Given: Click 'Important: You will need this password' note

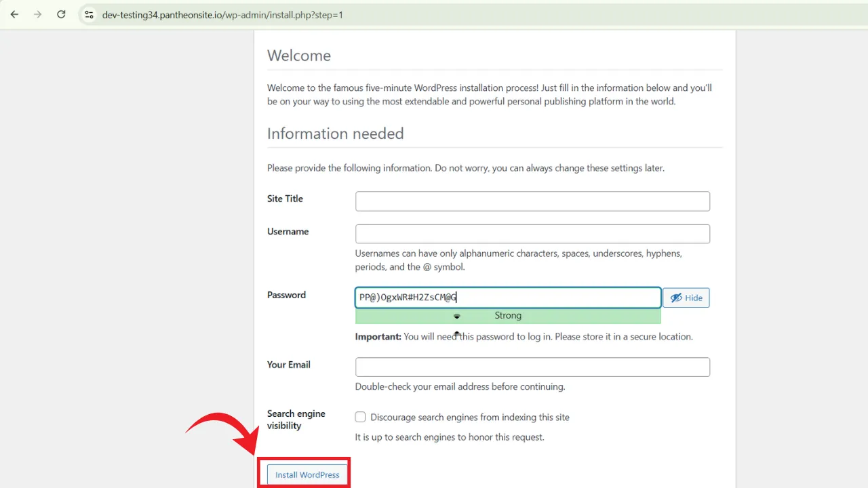Looking at the screenshot, I should (524, 336).
